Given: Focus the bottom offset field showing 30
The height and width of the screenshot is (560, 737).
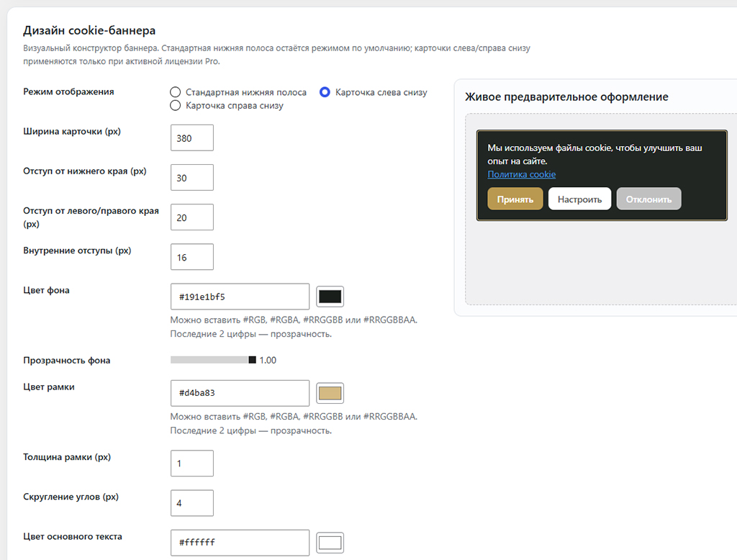Looking at the screenshot, I should 191,177.
